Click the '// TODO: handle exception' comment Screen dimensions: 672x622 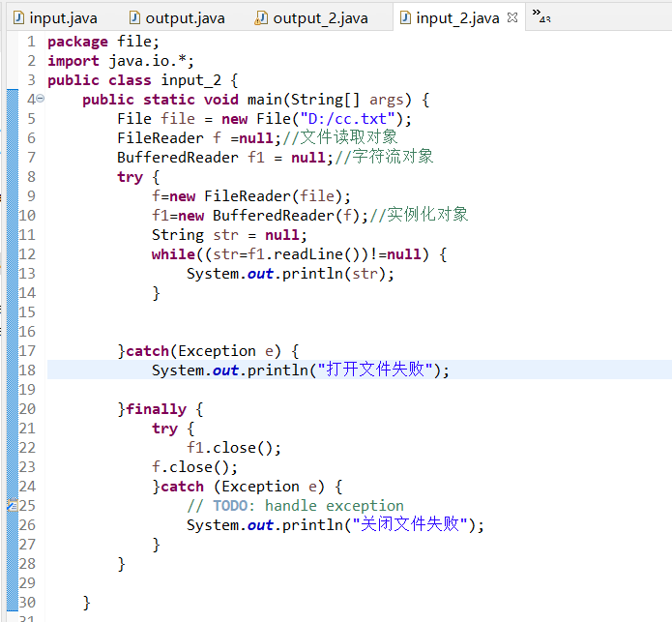point(295,506)
